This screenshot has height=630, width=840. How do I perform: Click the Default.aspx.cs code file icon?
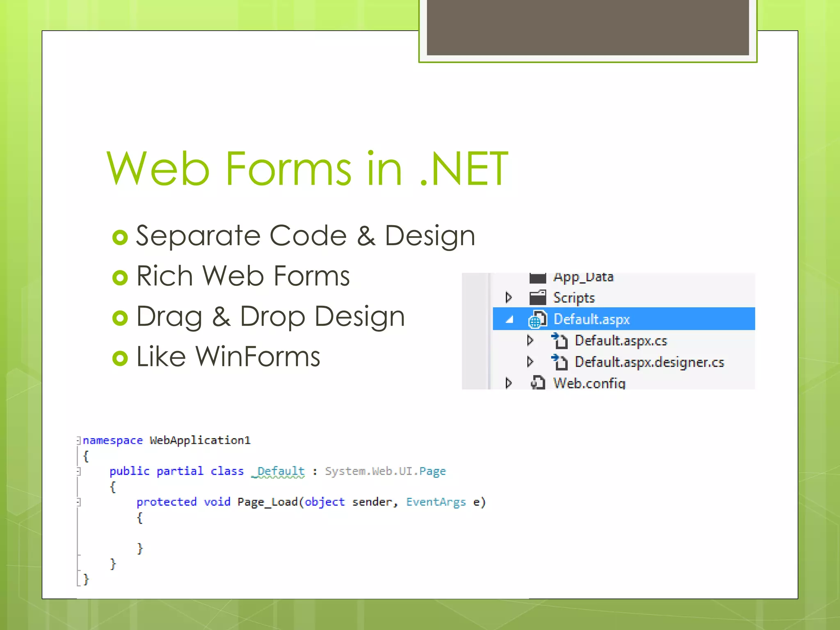tap(559, 341)
